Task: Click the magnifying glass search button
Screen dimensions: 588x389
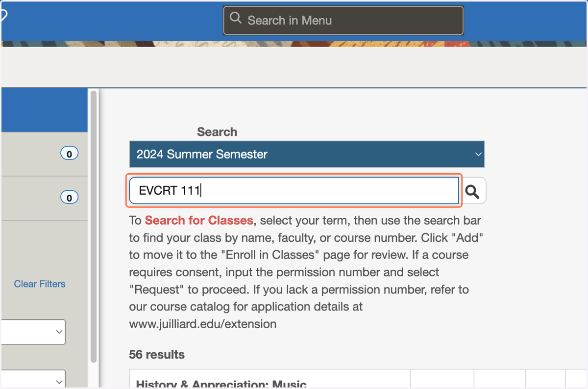Action: point(473,191)
